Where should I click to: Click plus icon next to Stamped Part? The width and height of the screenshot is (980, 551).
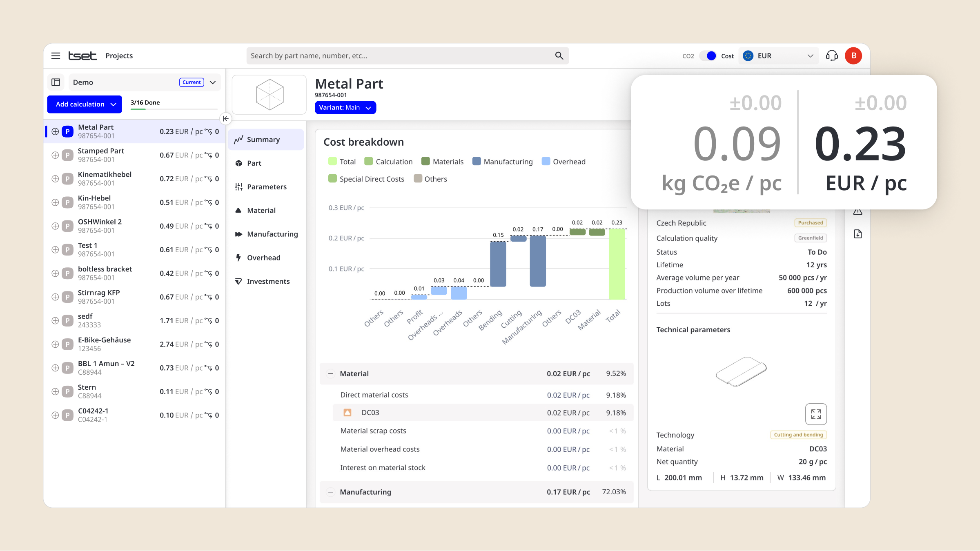click(55, 155)
